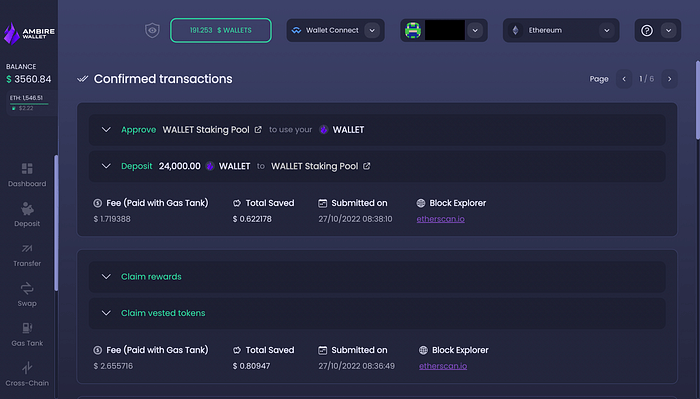
Task: Open the Swap arrows icon
Action: (27, 288)
